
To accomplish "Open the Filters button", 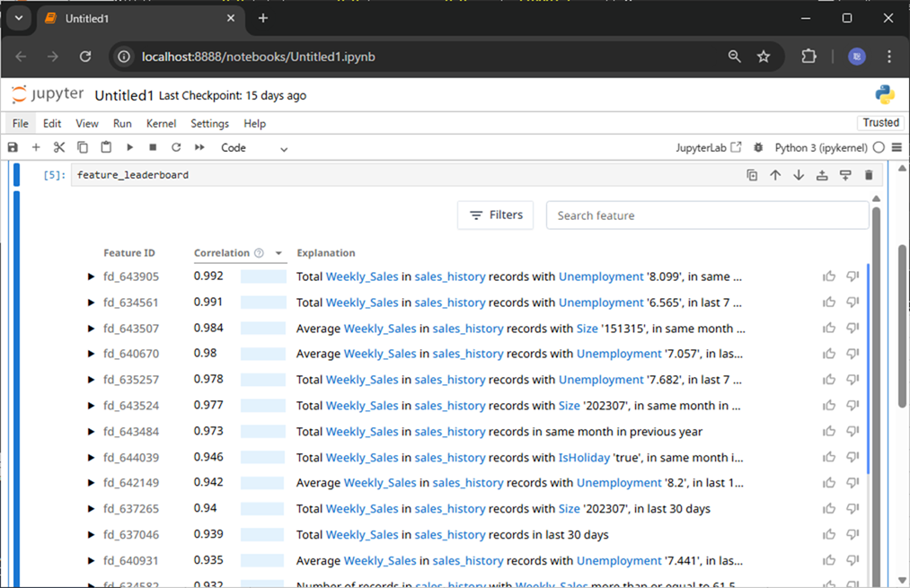I will coord(496,215).
